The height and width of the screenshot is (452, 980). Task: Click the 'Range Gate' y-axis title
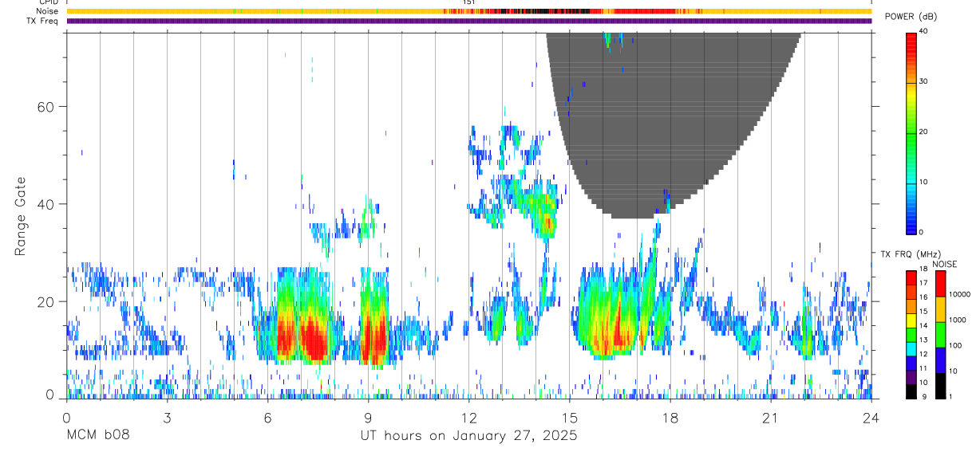(21, 216)
